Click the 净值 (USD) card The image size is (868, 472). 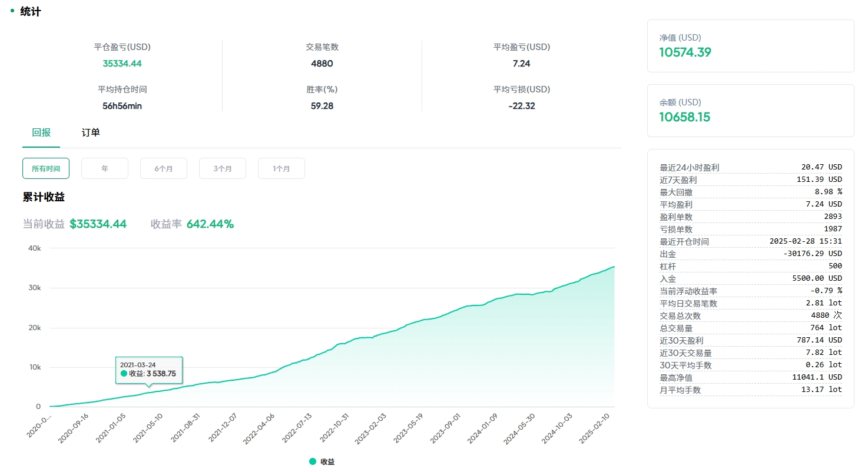[750, 46]
